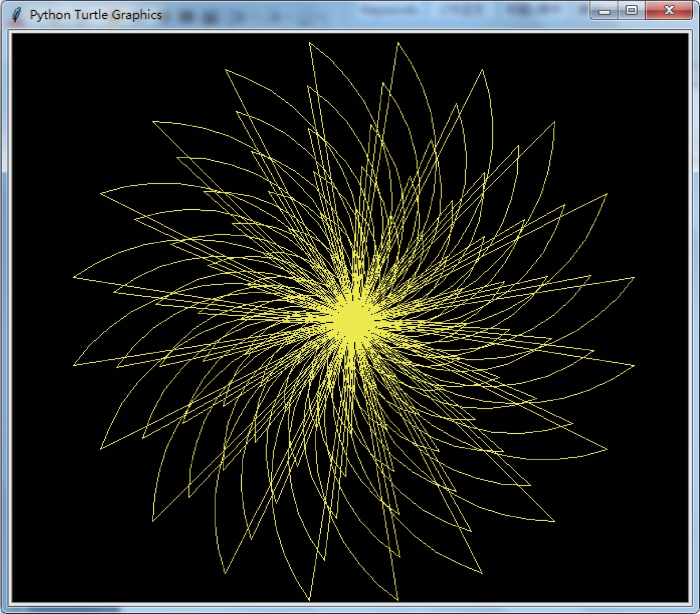This screenshot has width=700, height=614.
Task: Close the Python Turtle Graphics window
Action: (669, 11)
